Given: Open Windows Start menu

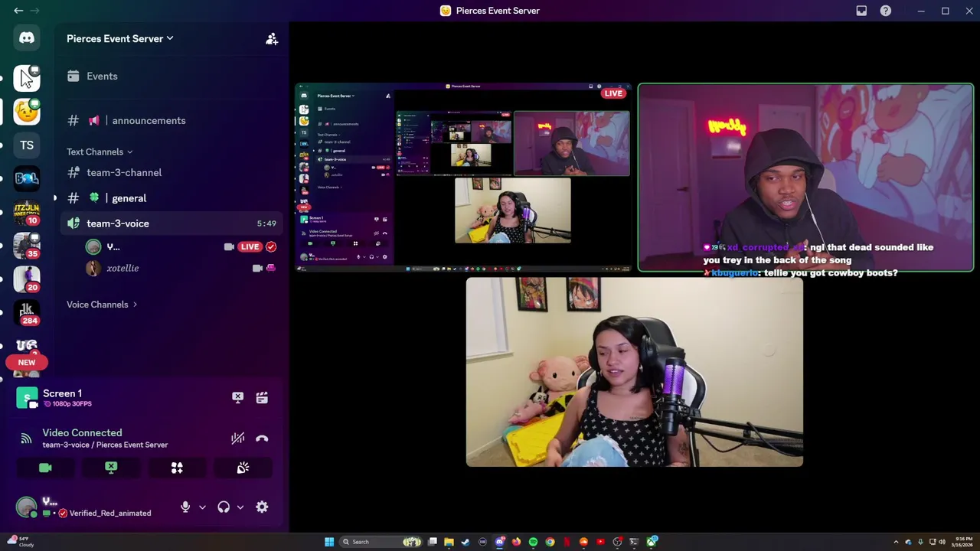Looking at the screenshot, I should pos(329,542).
